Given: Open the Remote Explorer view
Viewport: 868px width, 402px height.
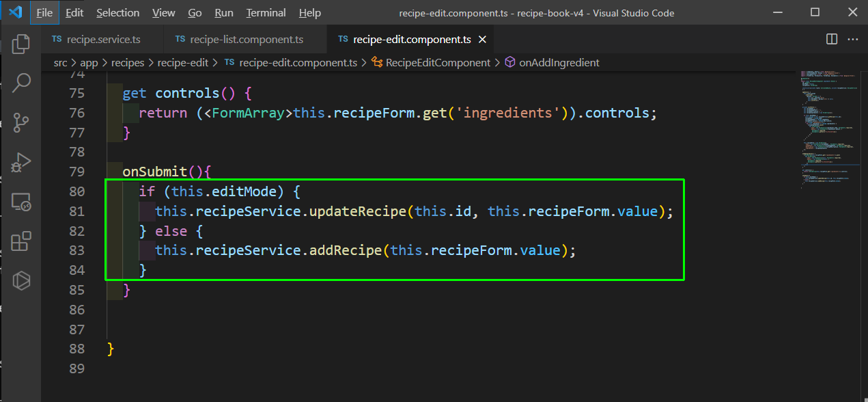Looking at the screenshot, I should tap(21, 202).
